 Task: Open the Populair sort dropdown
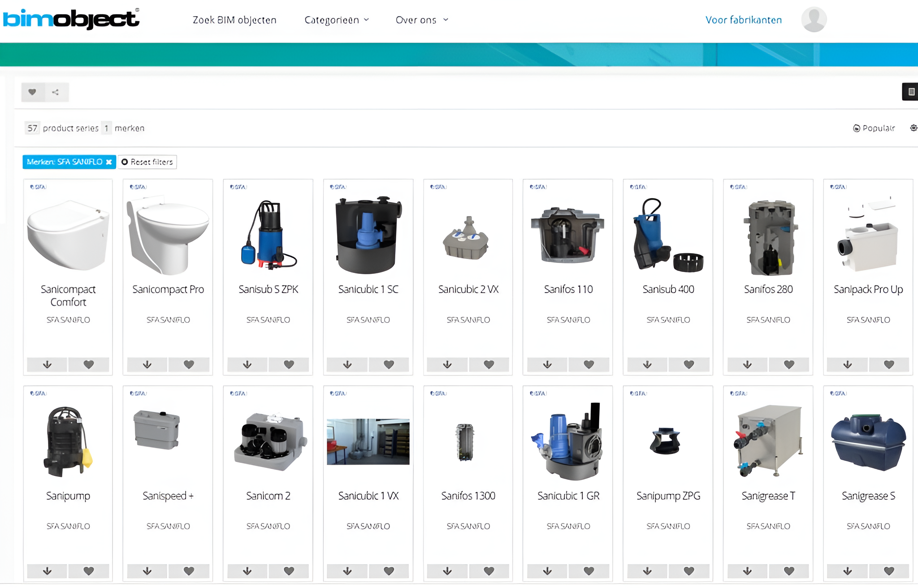click(x=874, y=128)
